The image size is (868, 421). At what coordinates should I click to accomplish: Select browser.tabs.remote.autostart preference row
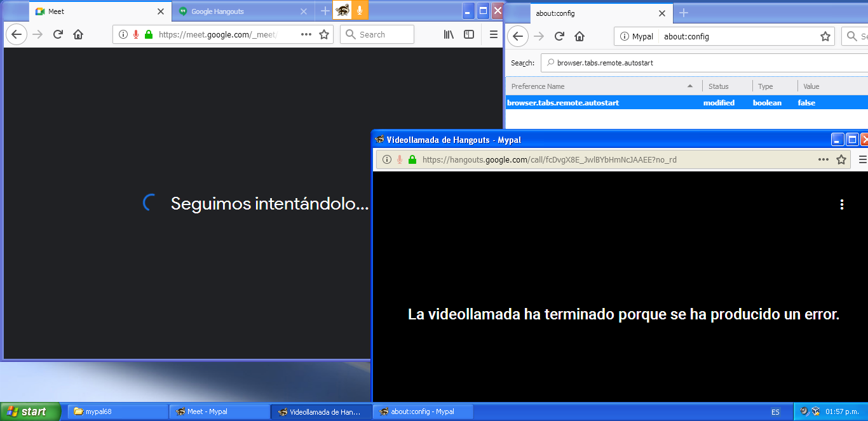pos(687,102)
